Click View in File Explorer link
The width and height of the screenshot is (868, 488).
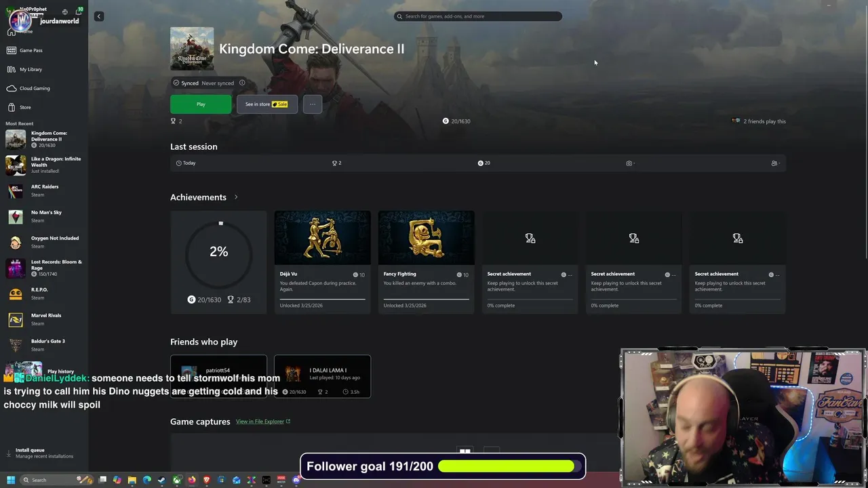263,422
